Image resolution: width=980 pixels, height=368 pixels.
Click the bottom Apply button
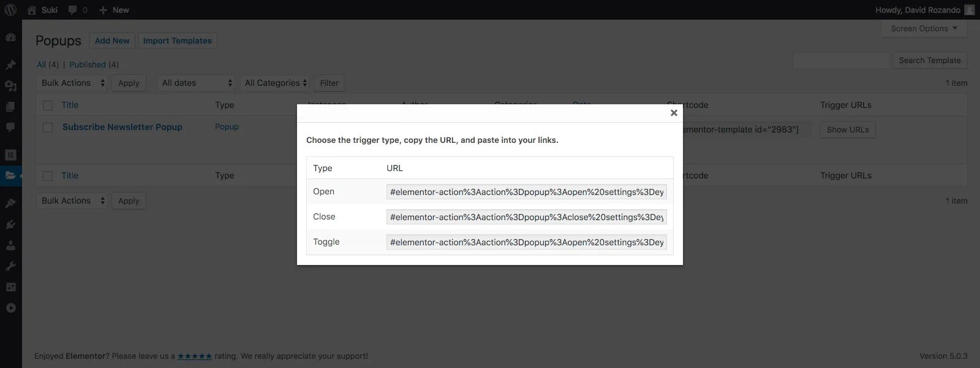129,201
